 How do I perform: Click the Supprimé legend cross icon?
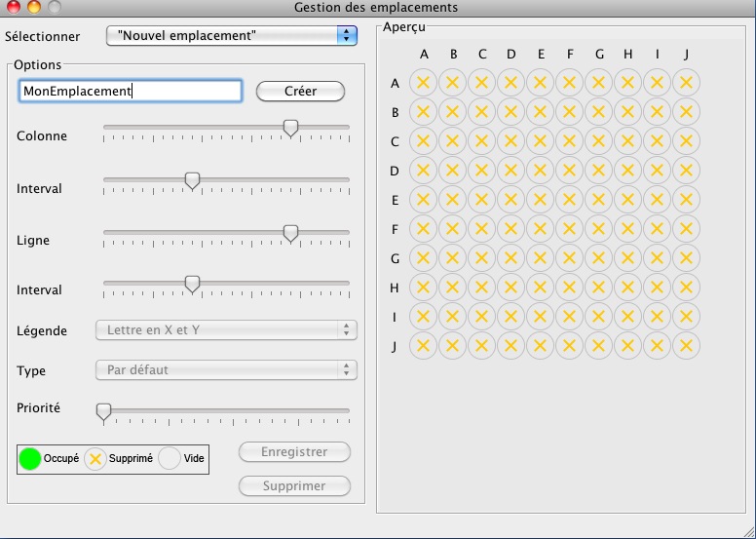point(95,459)
